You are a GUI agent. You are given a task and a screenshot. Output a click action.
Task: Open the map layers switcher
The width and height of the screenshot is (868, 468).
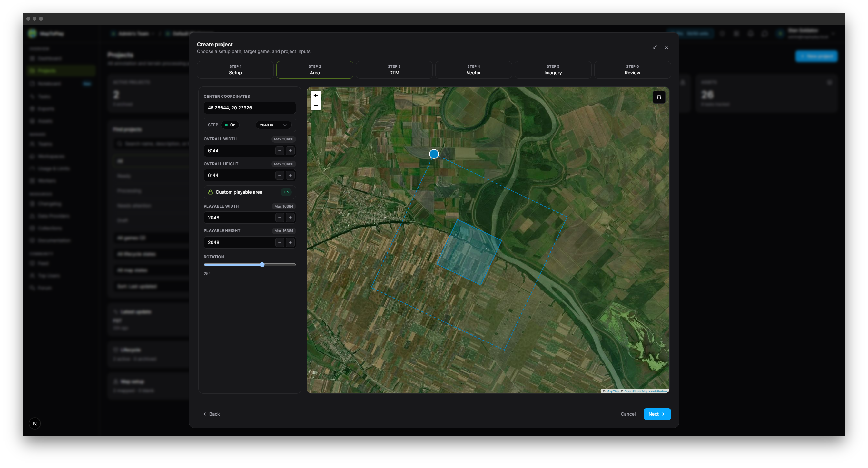click(x=659, y=97)
